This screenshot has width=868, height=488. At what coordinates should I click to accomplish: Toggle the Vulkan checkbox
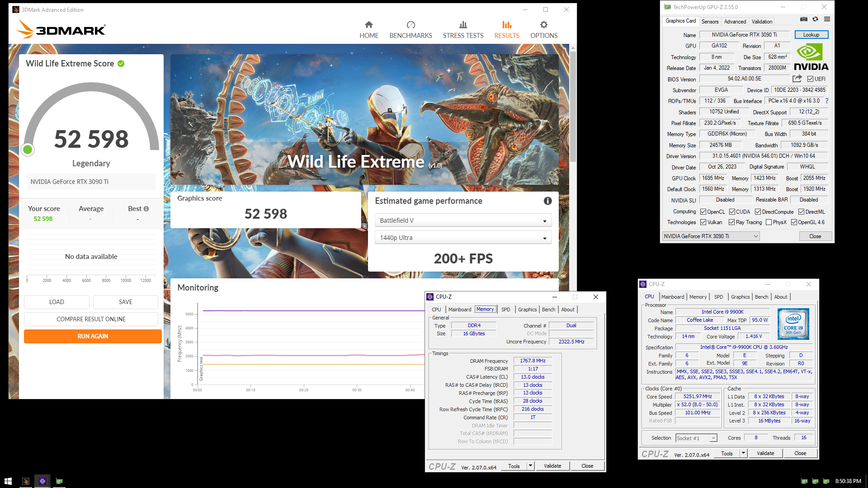[x=703, y=222]
